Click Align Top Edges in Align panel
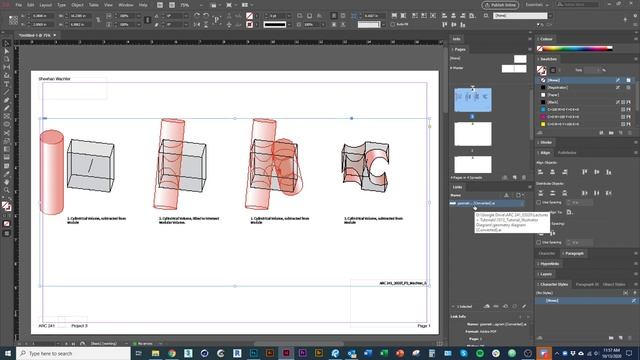640x360 pixels. tap(585, 172)
